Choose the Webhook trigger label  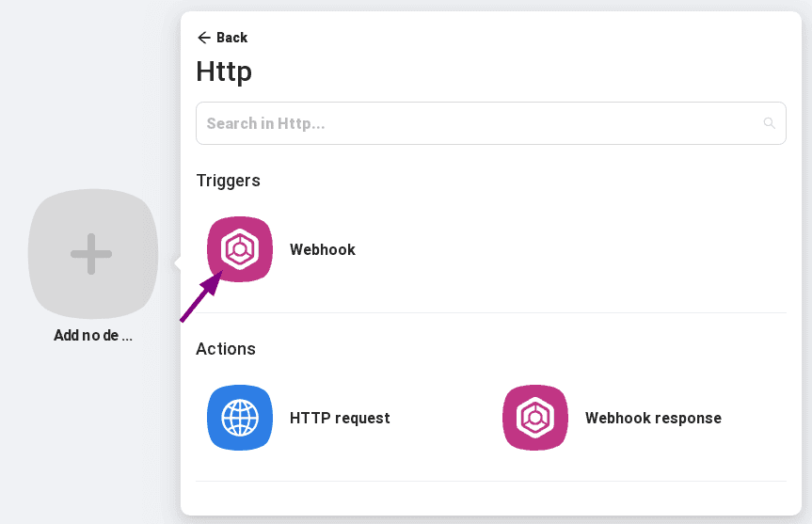[323, 250]
